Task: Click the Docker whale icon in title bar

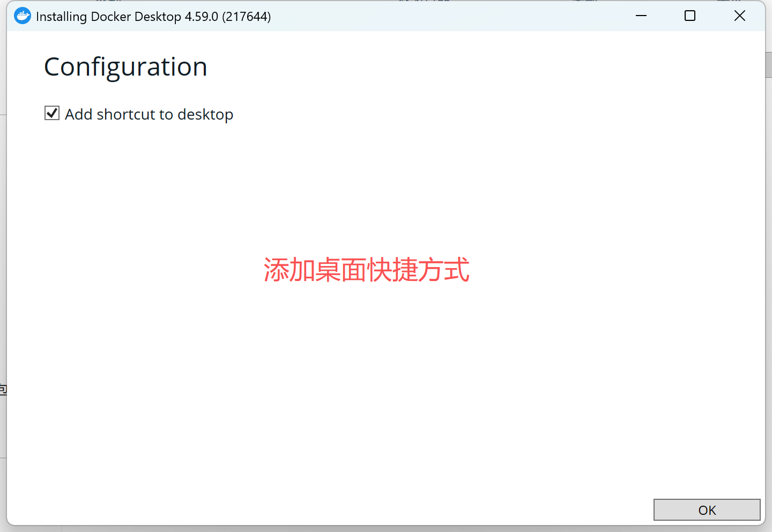Action: [x=23, y=16]
